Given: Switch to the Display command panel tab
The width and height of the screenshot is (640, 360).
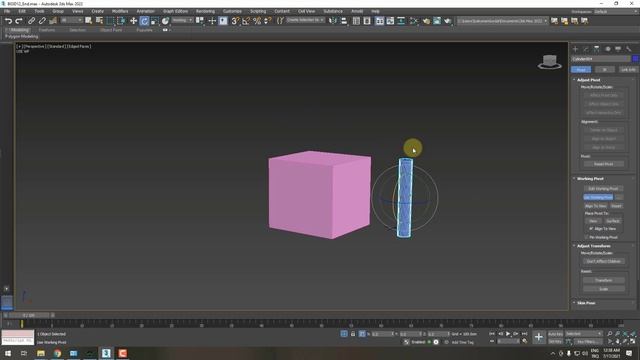Looking at the screenshot, I should tap(618, 49).
